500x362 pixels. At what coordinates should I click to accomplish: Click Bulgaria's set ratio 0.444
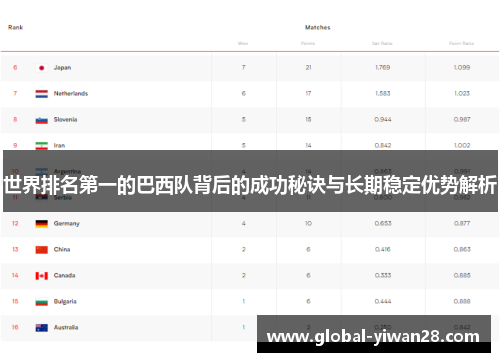click(x=383, y=301)
